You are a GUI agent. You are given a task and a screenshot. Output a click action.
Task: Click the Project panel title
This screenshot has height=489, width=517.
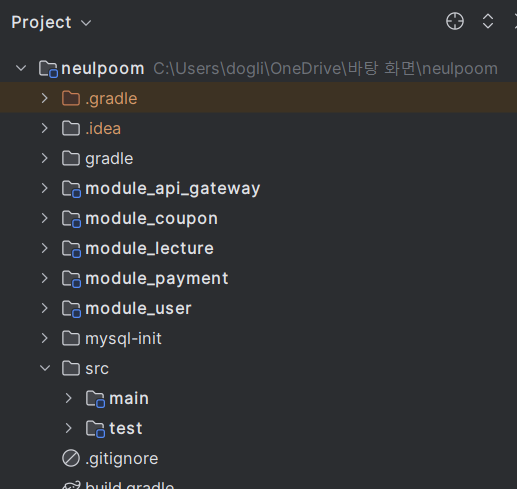coord(41,23)
